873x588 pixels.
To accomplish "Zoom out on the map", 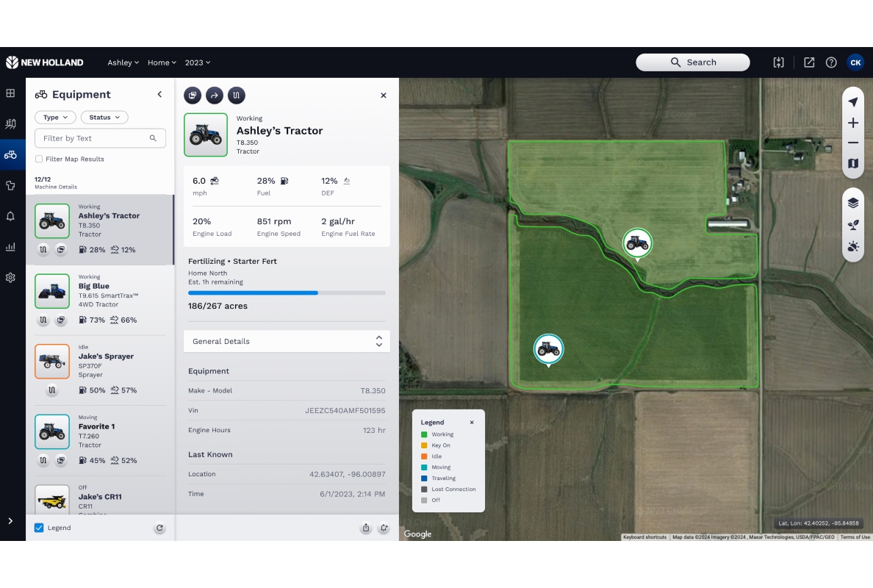I will click(x=853, y=143).
